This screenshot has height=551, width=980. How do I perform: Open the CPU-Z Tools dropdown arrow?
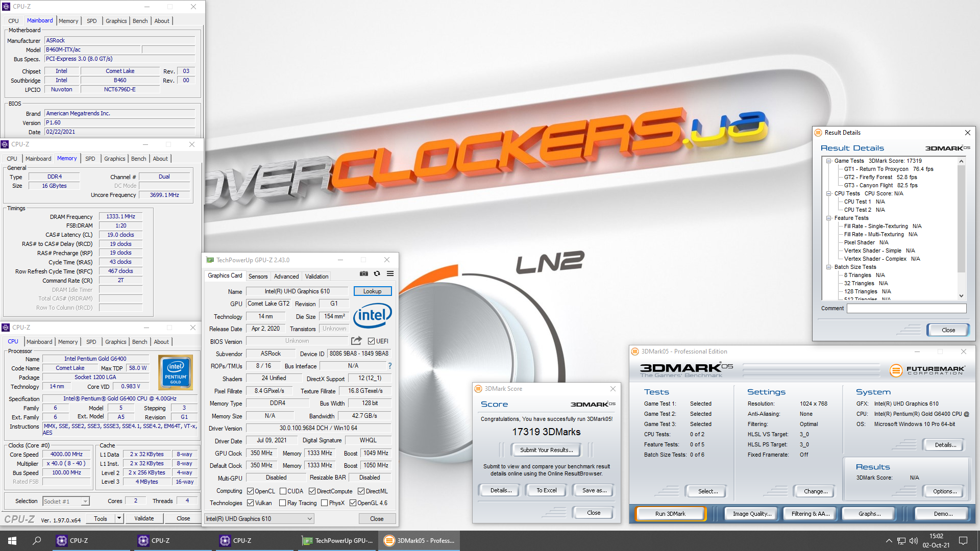(x=119, y=518)
